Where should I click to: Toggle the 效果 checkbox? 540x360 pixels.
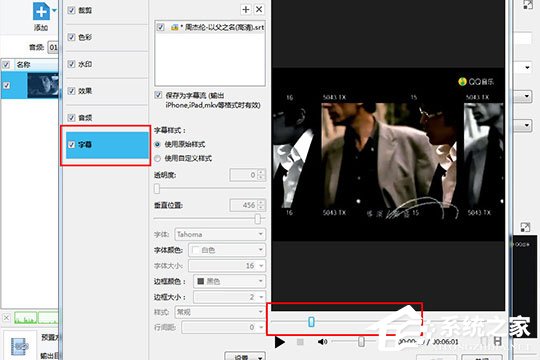[71, 91]
